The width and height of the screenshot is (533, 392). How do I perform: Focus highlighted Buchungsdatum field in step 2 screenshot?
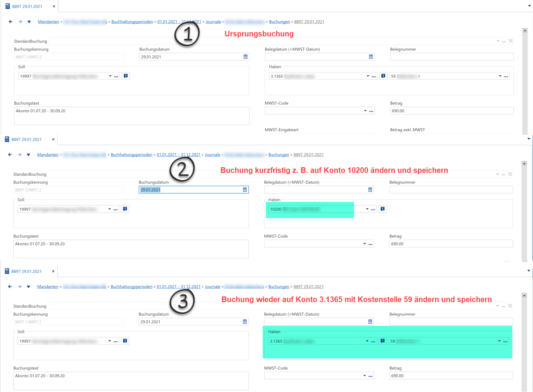pyautogui.click(x=194, y=190)
